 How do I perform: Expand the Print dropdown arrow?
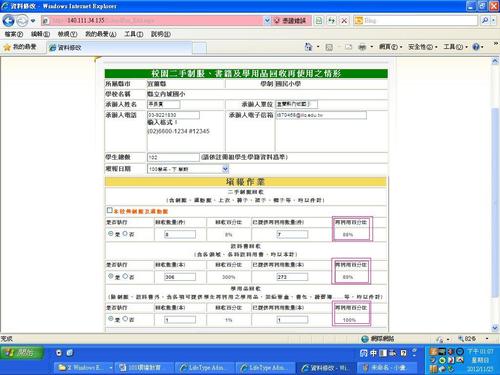tap(372, 47)
